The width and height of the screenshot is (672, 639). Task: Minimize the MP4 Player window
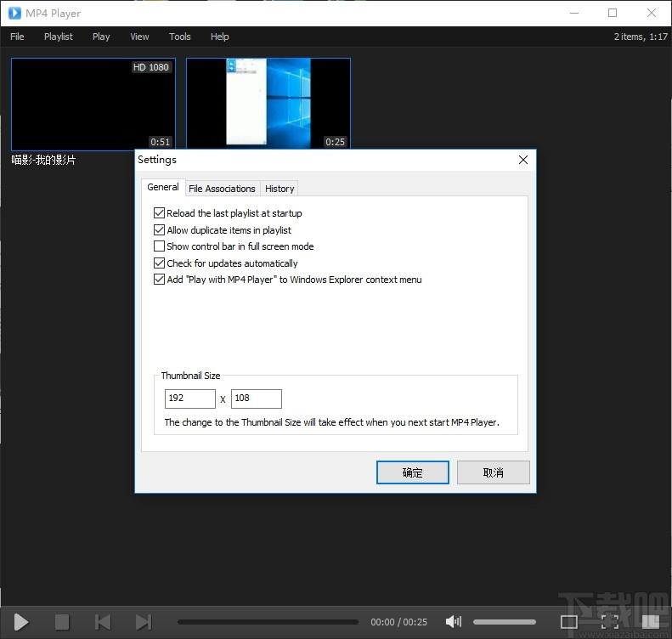[574, 13]
